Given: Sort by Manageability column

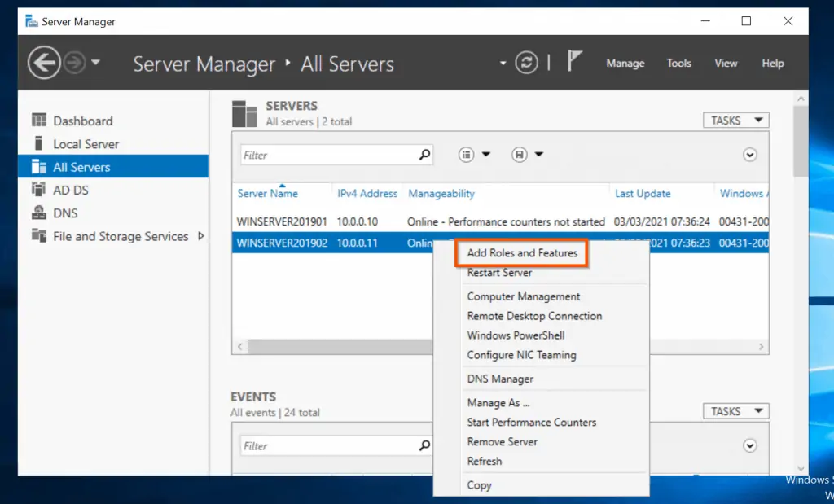Looking at the screenshot, I should tap(441, 194).
